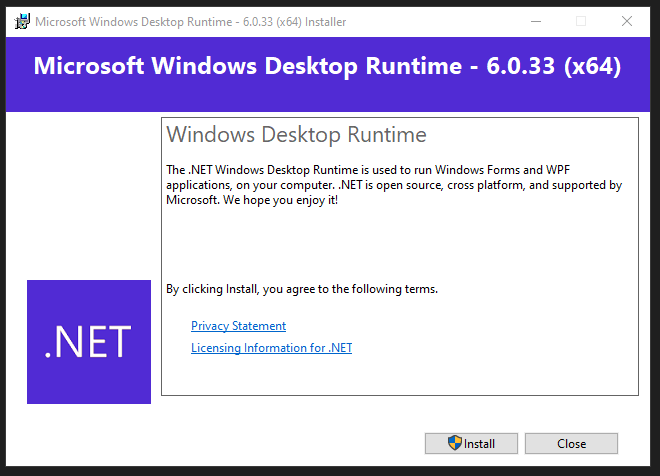Click the purple .NET logo
The image size is (660, 476).
point(89,342)
